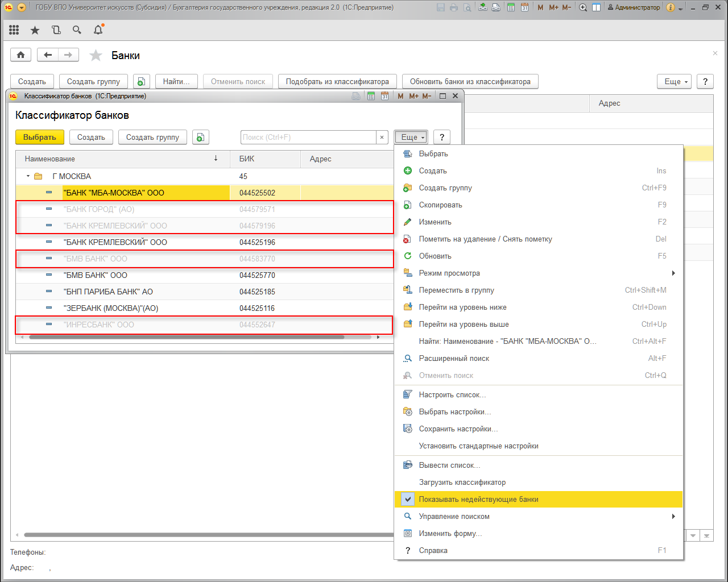Open help ? button in classifier
This screenshot has height=582, width=728.
tap(442, 137)
